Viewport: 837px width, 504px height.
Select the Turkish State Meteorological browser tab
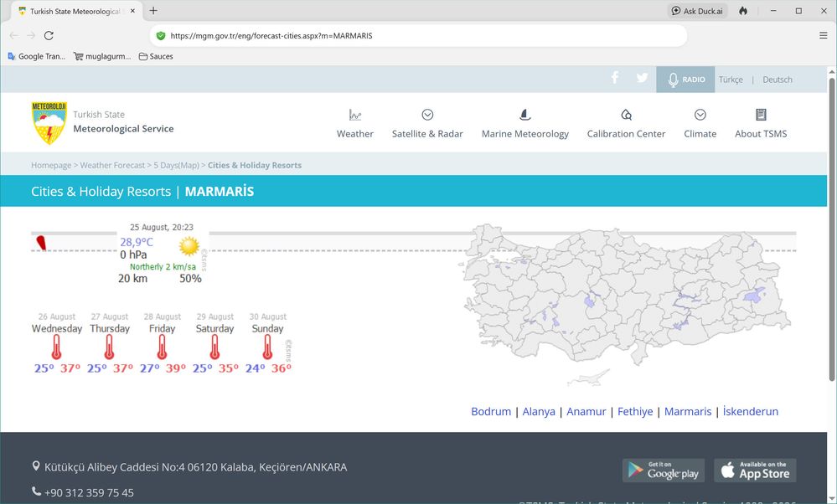point(77,11)
